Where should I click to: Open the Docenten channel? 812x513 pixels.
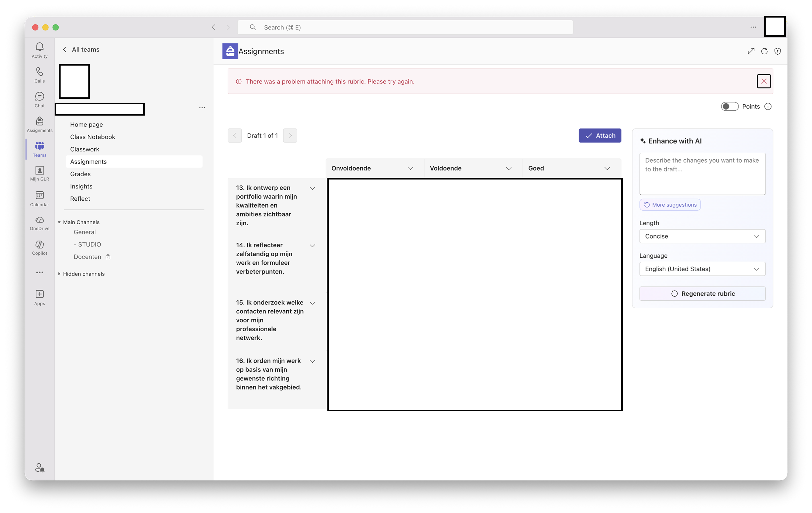87,257
